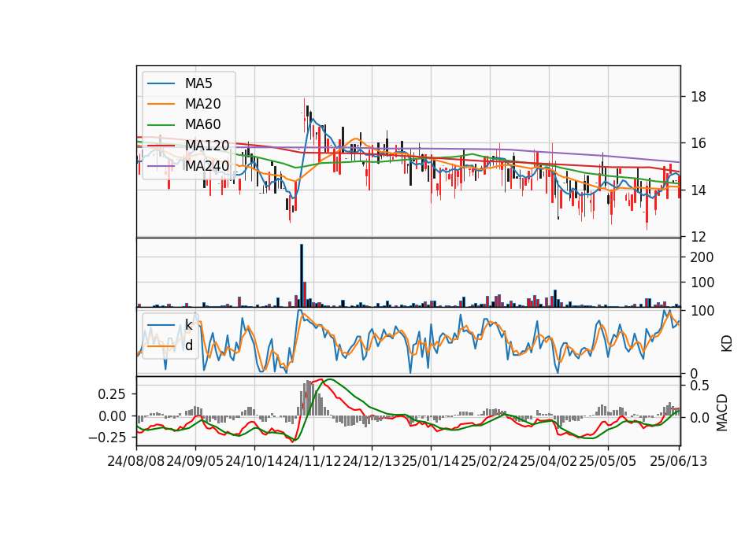Click the 24/08/08 date axis label
The width and height of the screenshot is (756, 543).
[x=136, y=461]
